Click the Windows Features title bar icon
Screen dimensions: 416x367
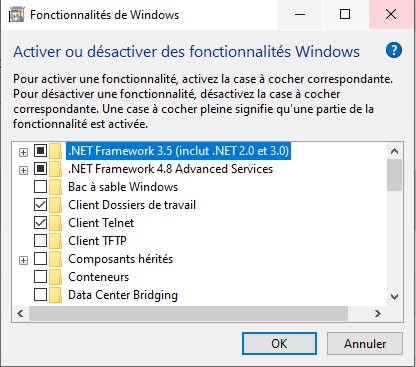click(16, 15)
